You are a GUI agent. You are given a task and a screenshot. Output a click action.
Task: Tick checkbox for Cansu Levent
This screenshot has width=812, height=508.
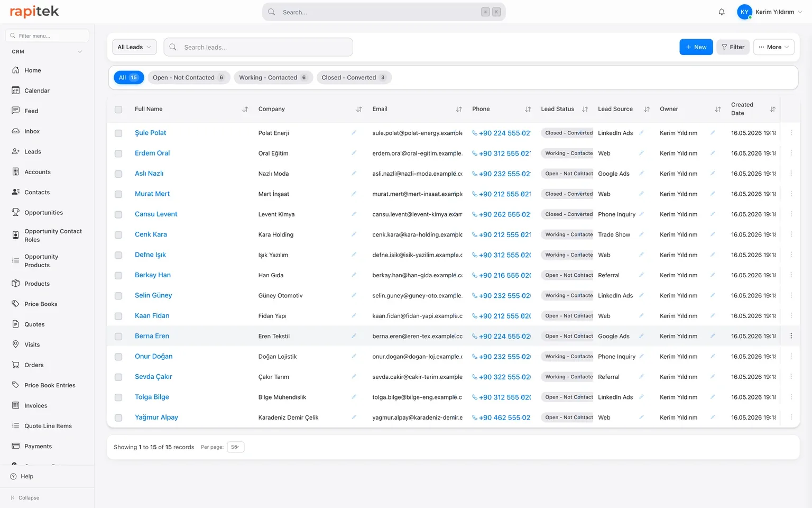118,214
